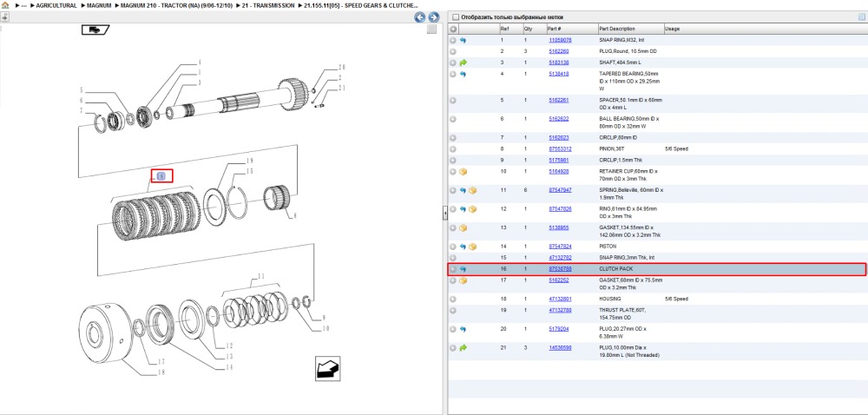This screenshot has width=868, height=415.
Task: Open 'MAGNUM 210 - TRACTOR (NA)' breadcrumb
Action: [x=176, y=5]
